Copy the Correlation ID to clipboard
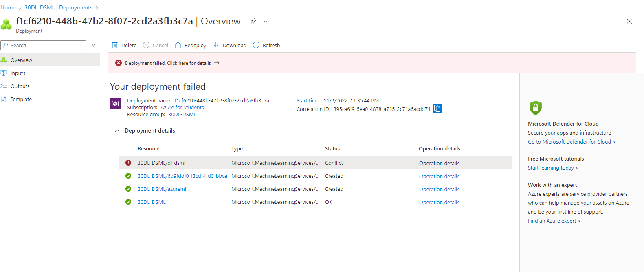Image resolution: width=644 pixels, height=272 pixels. point(437,108)
